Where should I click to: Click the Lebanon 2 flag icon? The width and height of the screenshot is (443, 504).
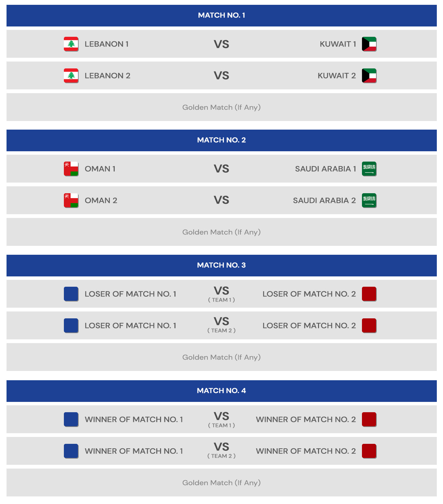(x=71, y=76)
